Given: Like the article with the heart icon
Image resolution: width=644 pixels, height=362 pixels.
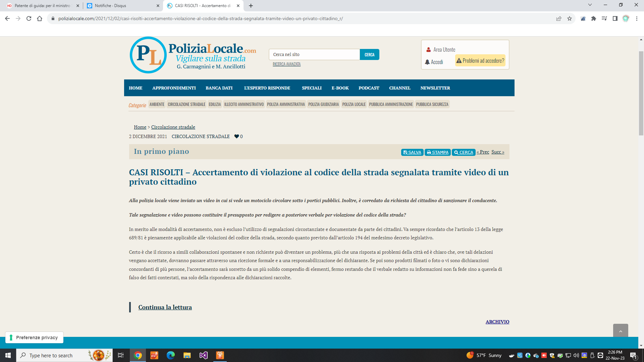Looking at the screenshot, I should (x=236, y=136).
